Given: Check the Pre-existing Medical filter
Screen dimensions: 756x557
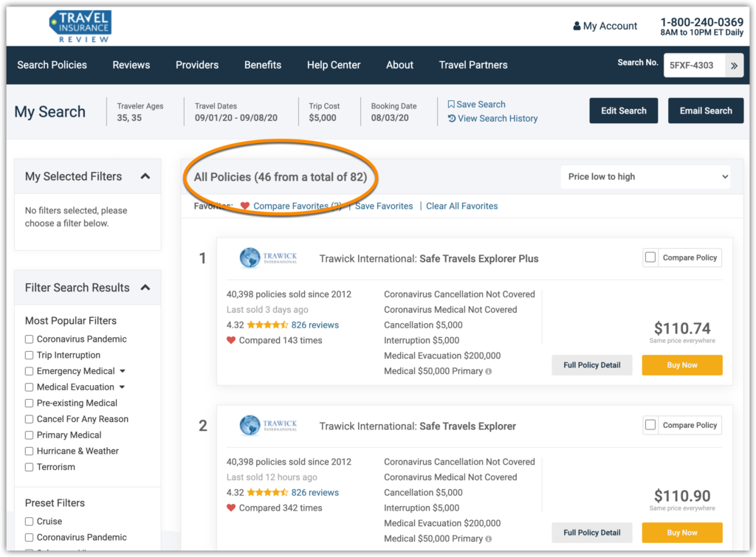Looking at the screenshot, I should click(x=30, y=403).
